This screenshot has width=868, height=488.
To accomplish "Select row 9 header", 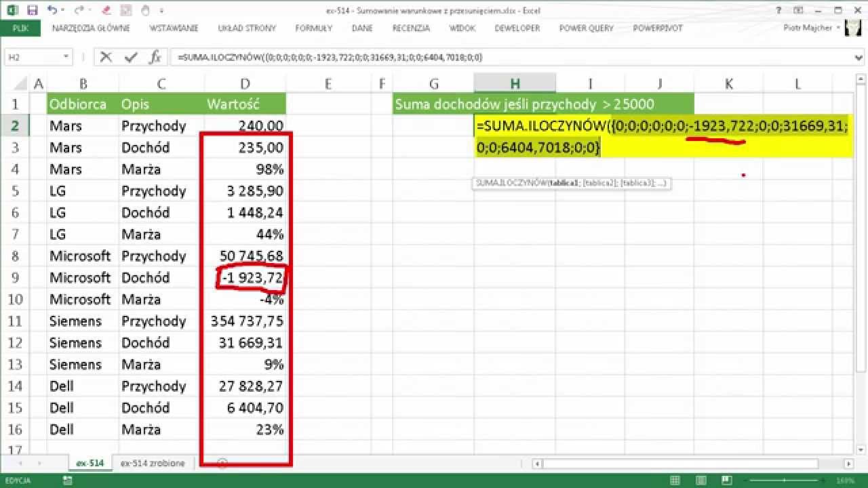I will click(16, 277).
